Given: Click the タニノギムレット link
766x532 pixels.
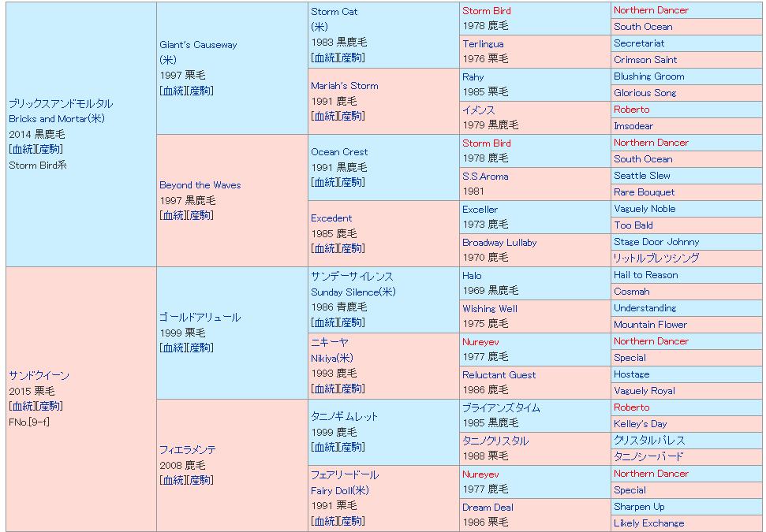Looking at the screenshot, I should coord(345,417).
